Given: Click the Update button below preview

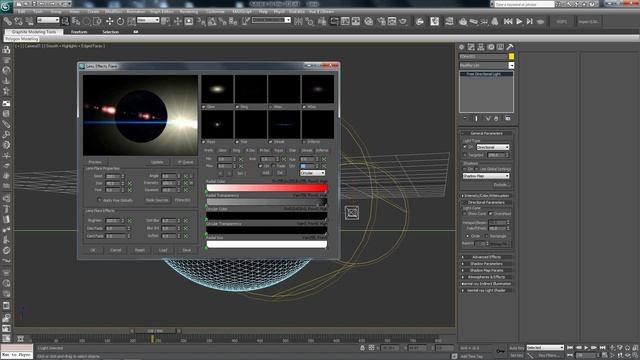Looking at the screenshot, I should [157, 162].
